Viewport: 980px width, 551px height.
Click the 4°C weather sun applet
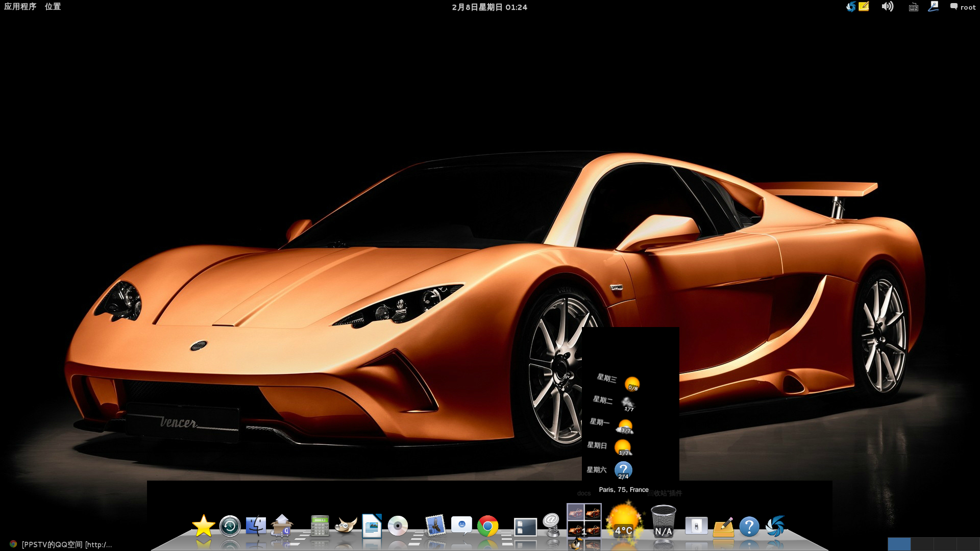624,520
